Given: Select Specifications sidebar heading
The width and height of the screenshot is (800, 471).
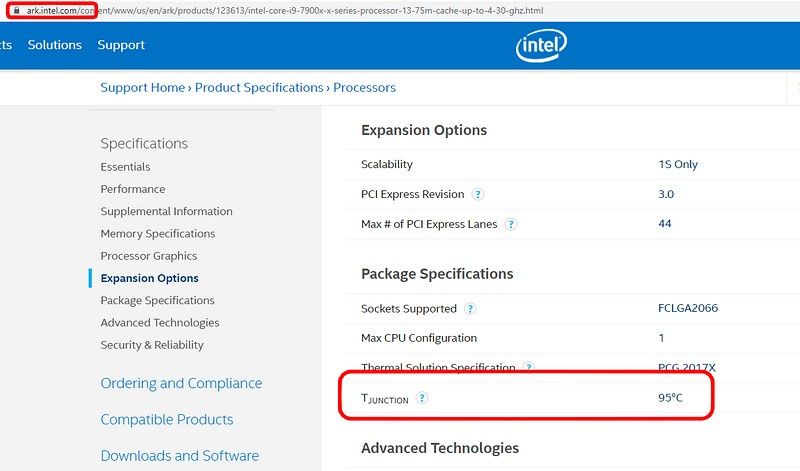Looking at the screenshot, I should [x=144, y=143].
